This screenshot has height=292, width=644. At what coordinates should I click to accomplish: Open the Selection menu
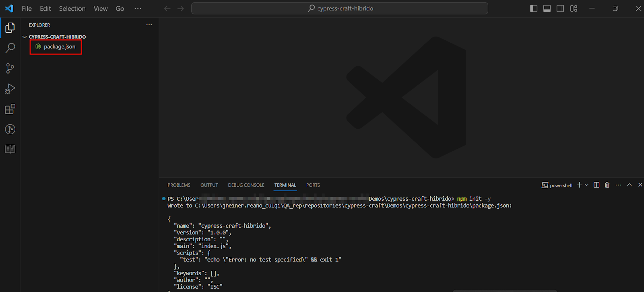click(72, 8)
